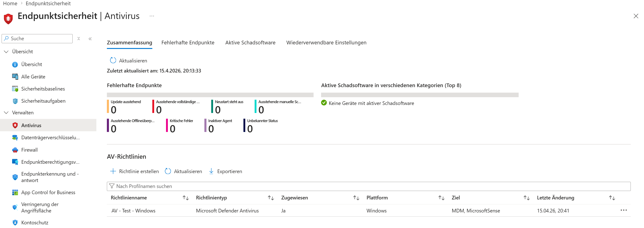Viewport: 644px width, 228px height.
Task: Click the Kontoschutz shield icon
Action: 15,223
